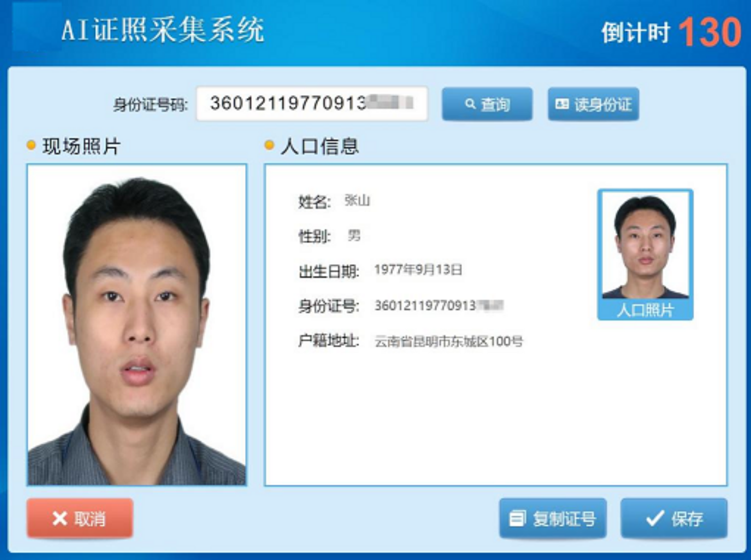
Task: Click the AI证照采集系统 title
Action: 163,30
